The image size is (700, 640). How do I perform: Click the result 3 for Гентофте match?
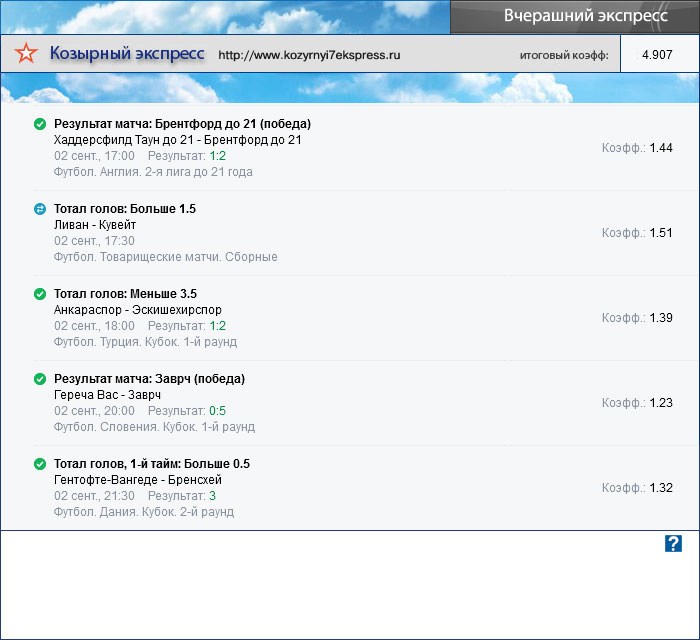[212, 496]
